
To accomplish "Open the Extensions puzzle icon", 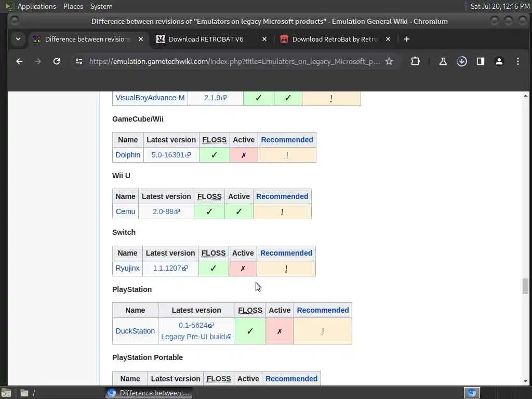I will point(415,61).
